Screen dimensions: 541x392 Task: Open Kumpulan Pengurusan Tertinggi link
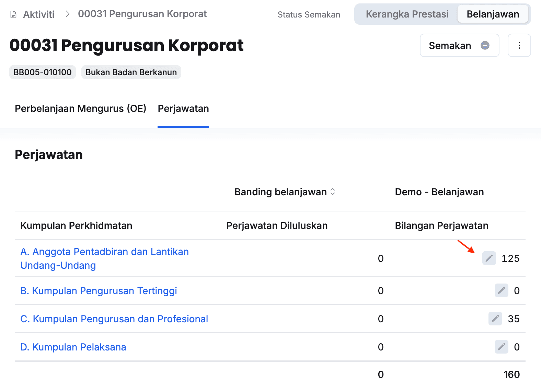[99, 291]
